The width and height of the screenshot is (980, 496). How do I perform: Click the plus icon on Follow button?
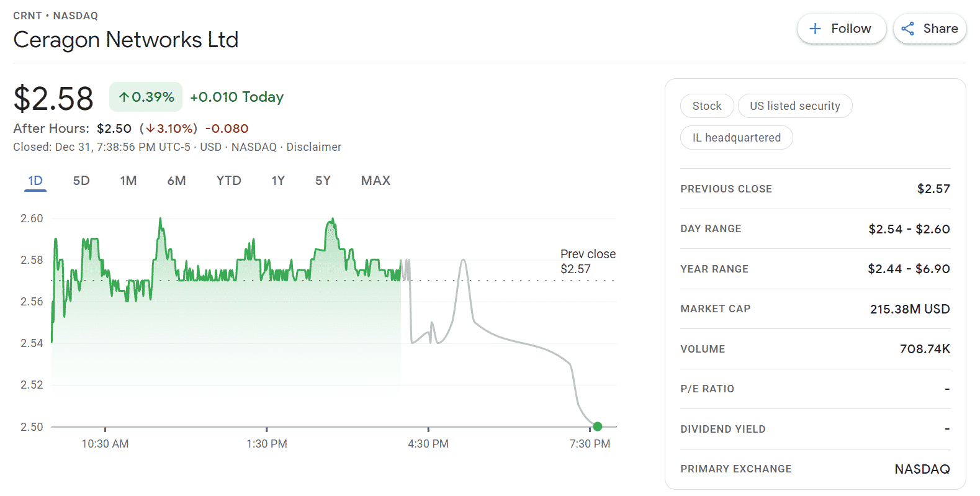coord(816,29)
